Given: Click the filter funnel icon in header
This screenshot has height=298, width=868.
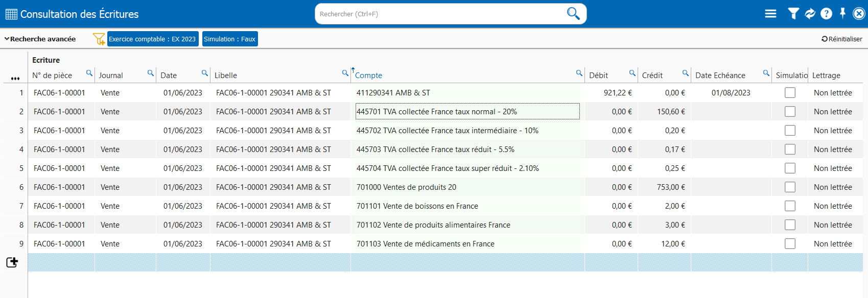Looking at the screenshot, I should pos(793,14).
